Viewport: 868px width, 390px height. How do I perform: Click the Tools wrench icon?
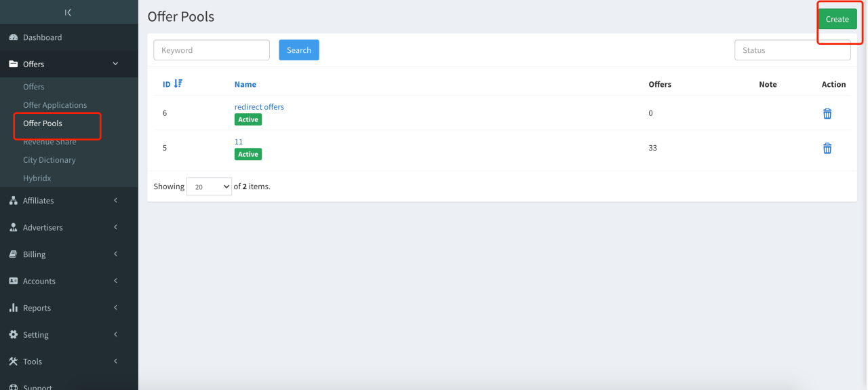(x=13, y=362)
